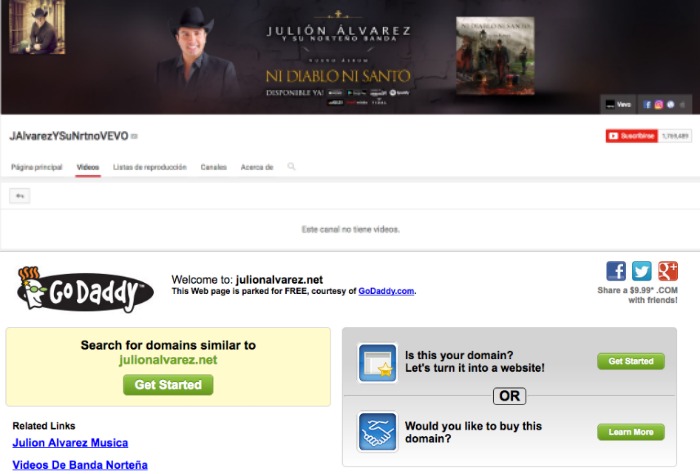
Task: Share on Facebook via GoDaddy share icon
Action: click(616, 271)
